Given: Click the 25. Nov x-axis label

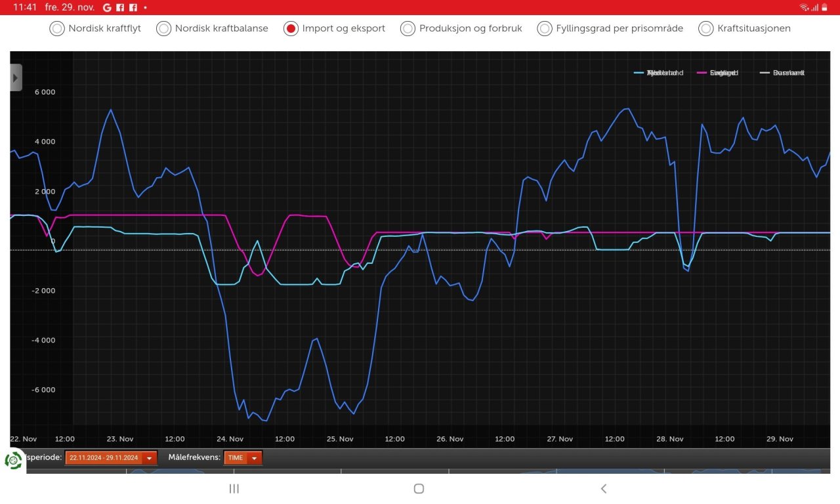Looking at the screenshot, I should click(340, 439).
